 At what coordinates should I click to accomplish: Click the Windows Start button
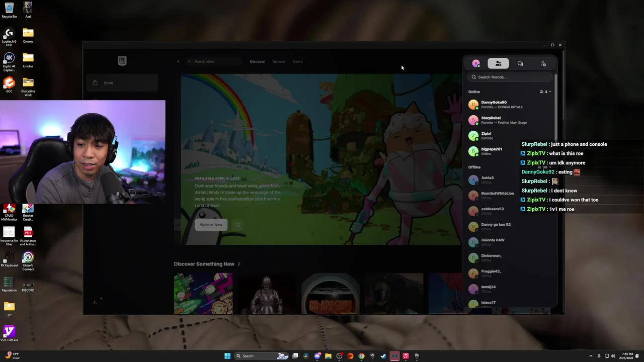click(227, 356)
